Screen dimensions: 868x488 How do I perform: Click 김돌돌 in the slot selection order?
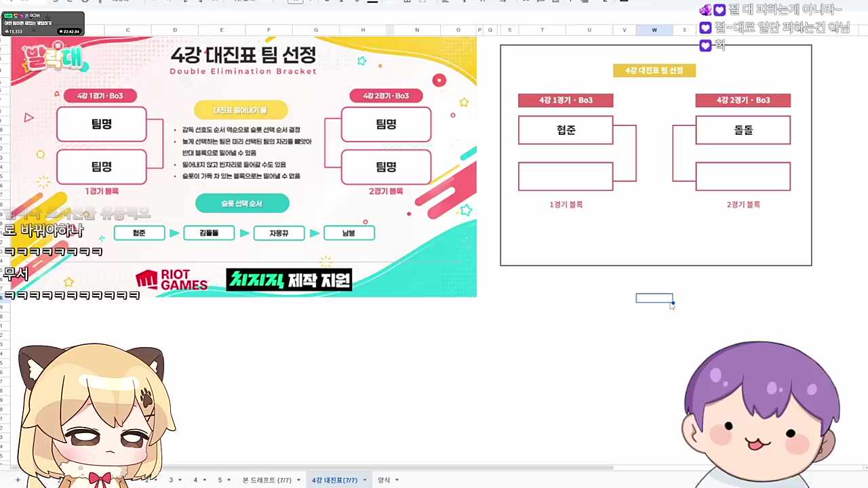click(x=209, y=233)
